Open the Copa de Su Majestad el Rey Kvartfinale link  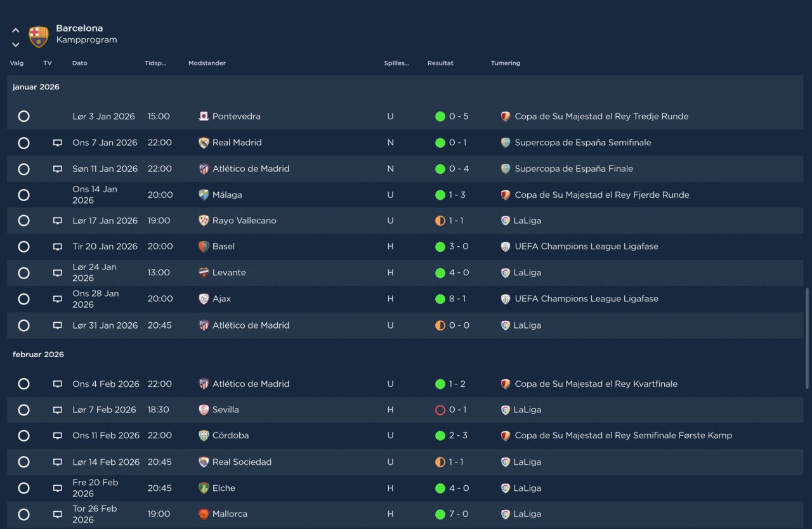tap(596, 384)
